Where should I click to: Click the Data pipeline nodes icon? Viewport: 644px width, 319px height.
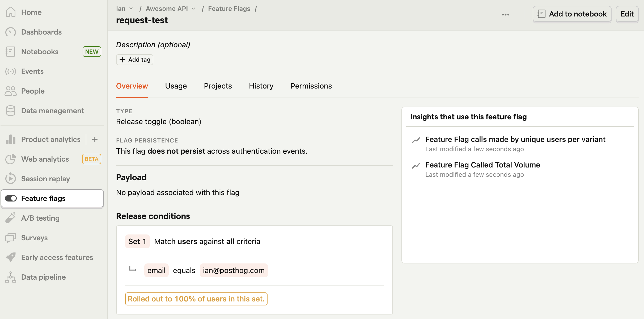coord(11,277)
